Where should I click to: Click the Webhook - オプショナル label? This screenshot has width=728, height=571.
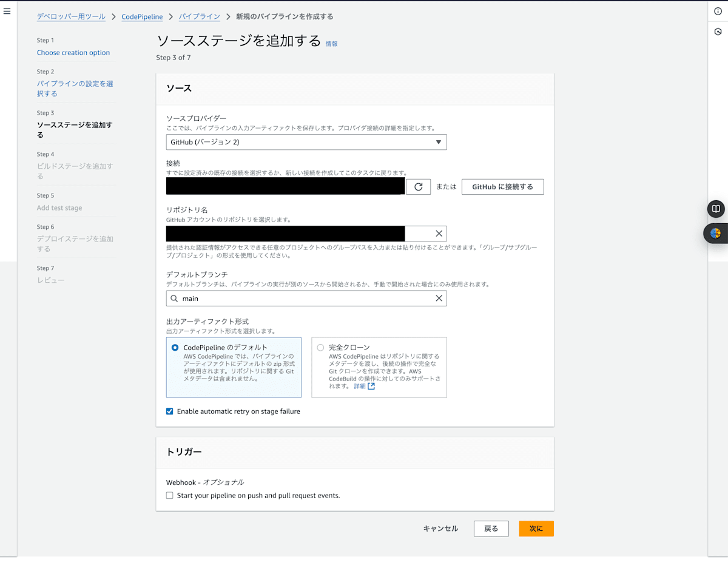pos(205,482)
